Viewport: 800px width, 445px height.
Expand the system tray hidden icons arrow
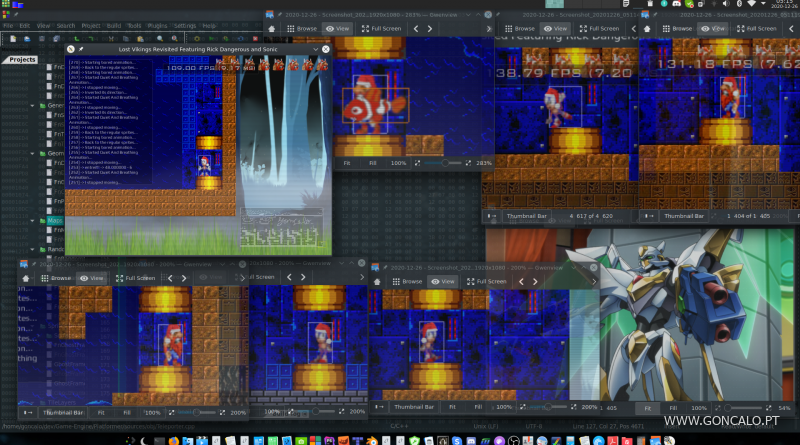765,5
